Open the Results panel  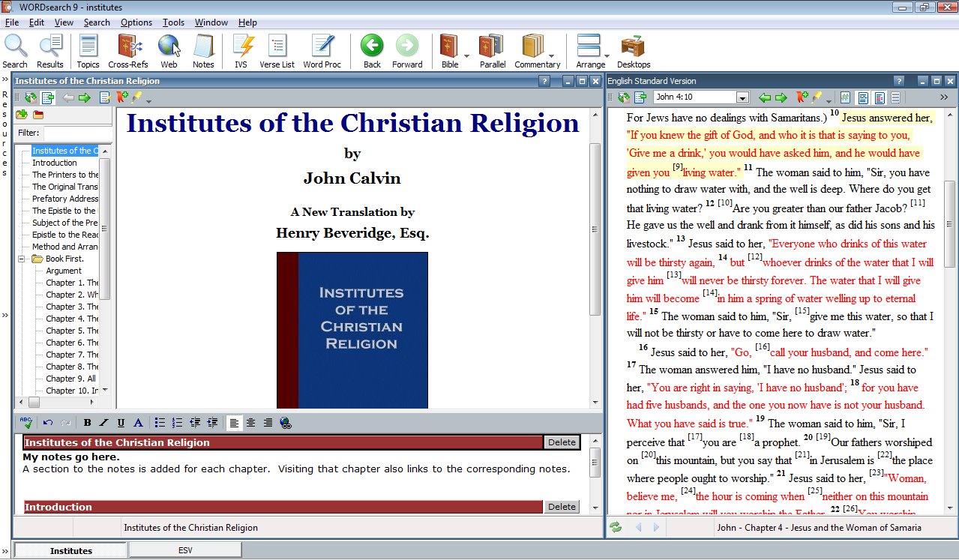click(50, 51)
